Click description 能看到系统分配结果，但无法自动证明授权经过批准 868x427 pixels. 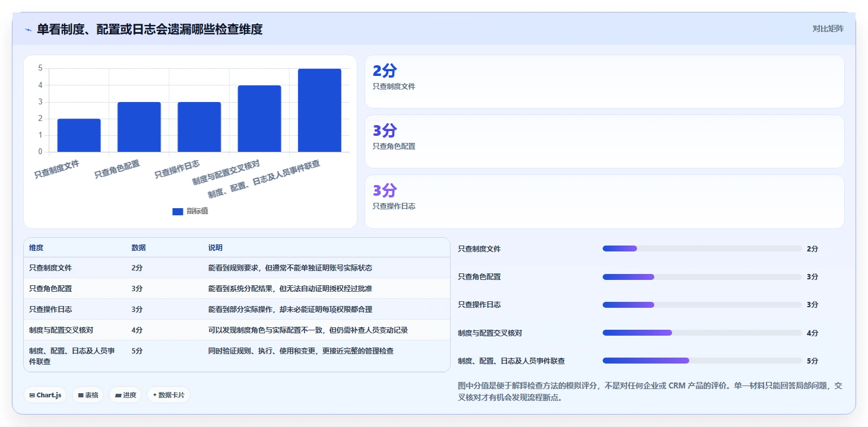click(290, 289)
